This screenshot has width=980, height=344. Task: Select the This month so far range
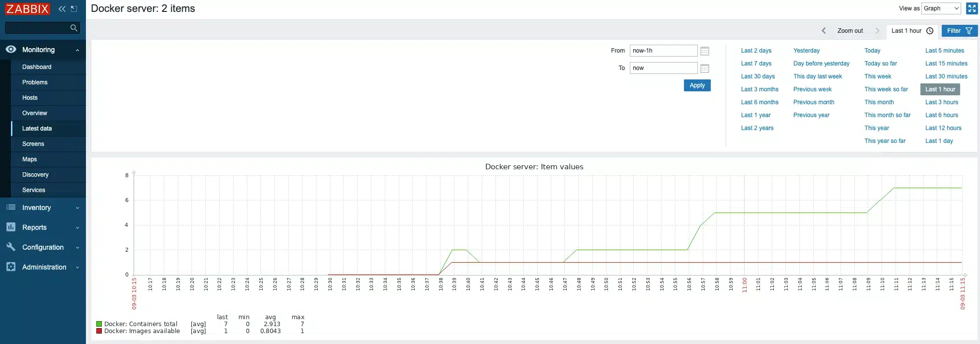[887, 115]
